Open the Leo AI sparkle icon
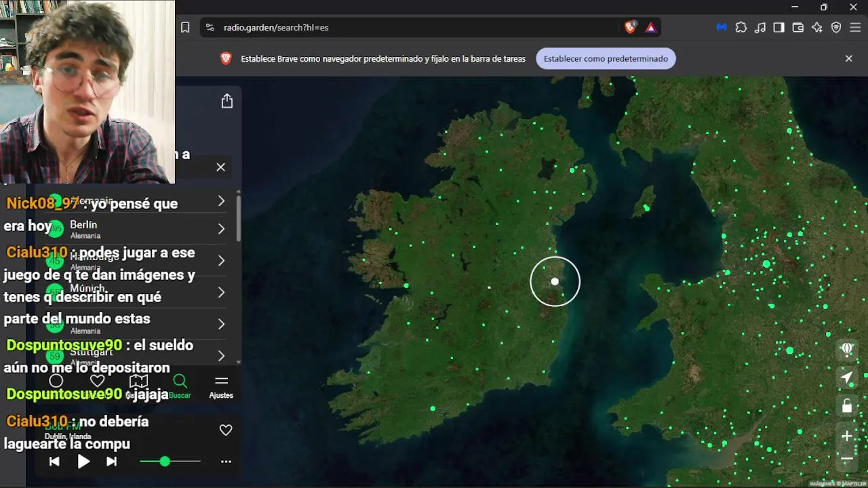This screenshot has width=868, height=488. click(817, 27)
